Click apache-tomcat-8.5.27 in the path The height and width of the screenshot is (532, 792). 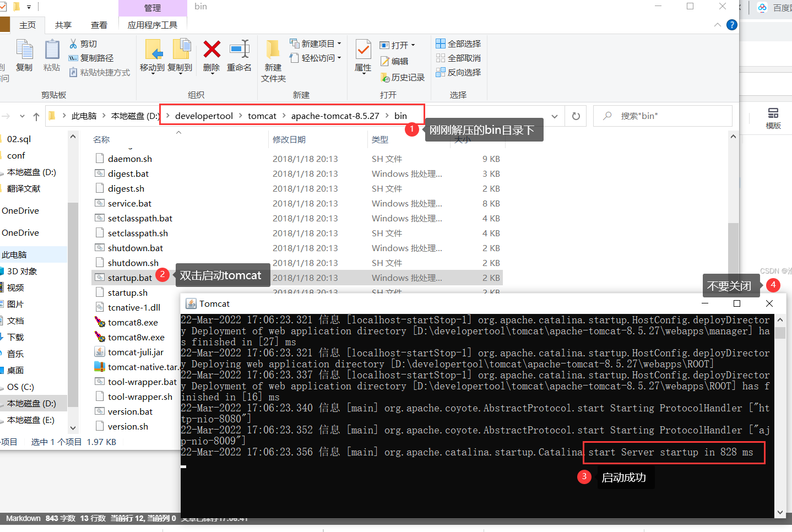pyautogui.click(x=335, y=116)
